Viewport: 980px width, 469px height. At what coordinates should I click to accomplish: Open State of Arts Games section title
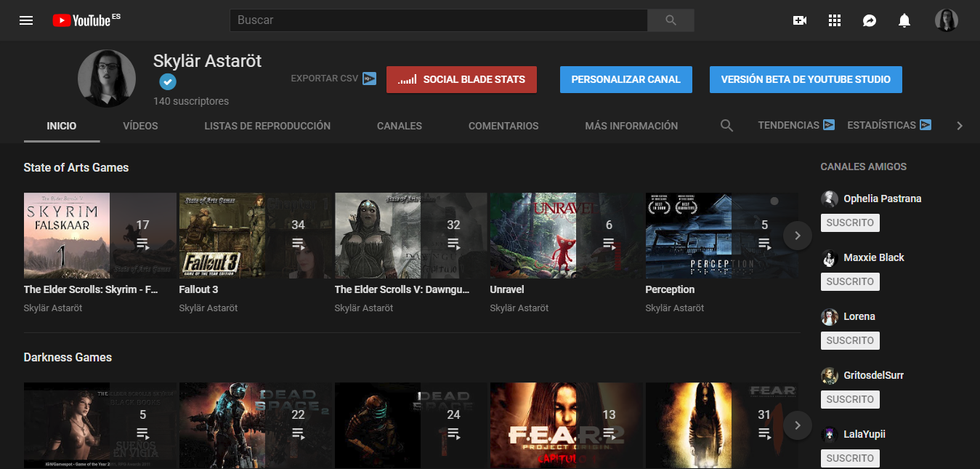(76, 167)
